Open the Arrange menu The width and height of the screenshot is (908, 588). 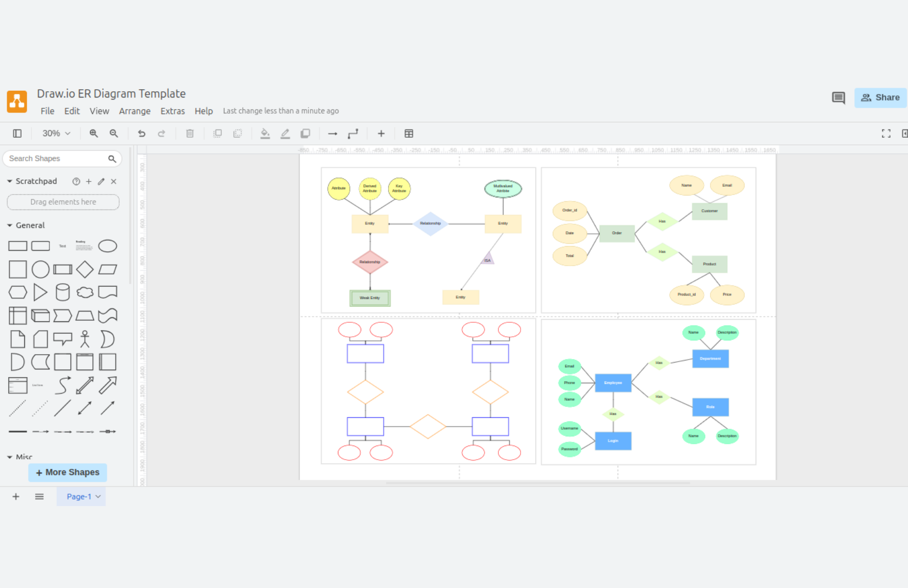point(135,111)
